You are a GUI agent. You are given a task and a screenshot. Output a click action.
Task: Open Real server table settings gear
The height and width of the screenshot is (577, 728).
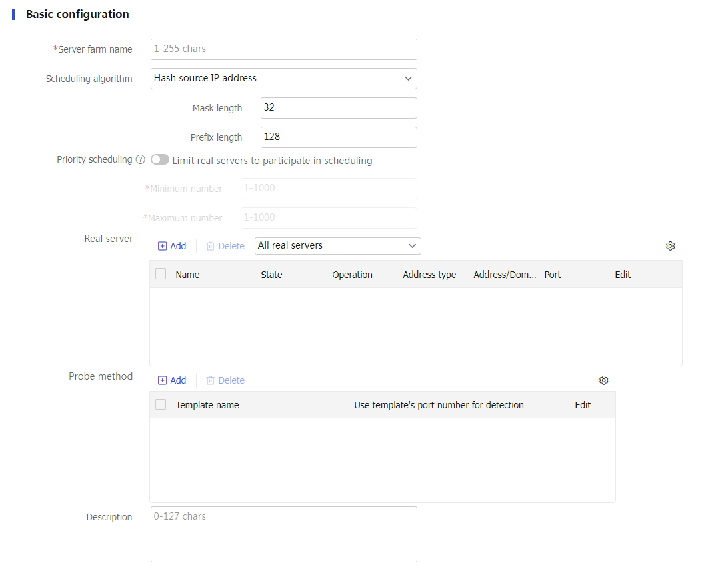click(670, 246)
